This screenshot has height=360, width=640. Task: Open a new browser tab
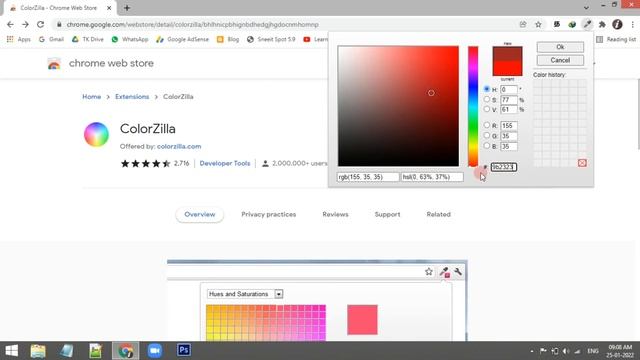pyautogui.click(x=127, y=8)
